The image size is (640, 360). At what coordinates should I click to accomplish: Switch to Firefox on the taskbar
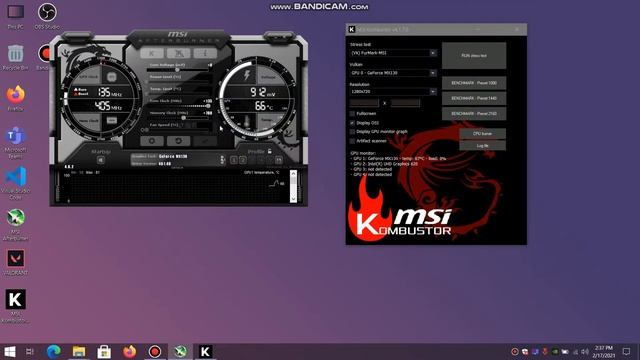pyautogui.click(x=129, y=351)
